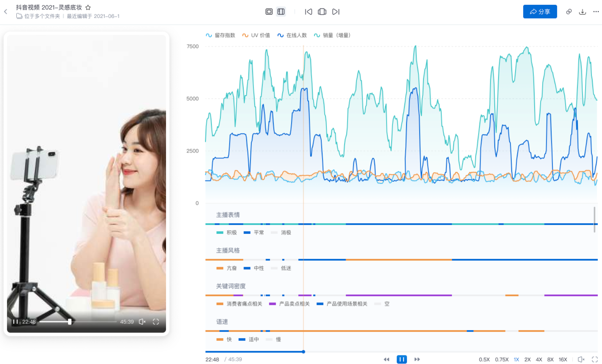
Task: Enter fullscreen in the video player
Action: 156,322
